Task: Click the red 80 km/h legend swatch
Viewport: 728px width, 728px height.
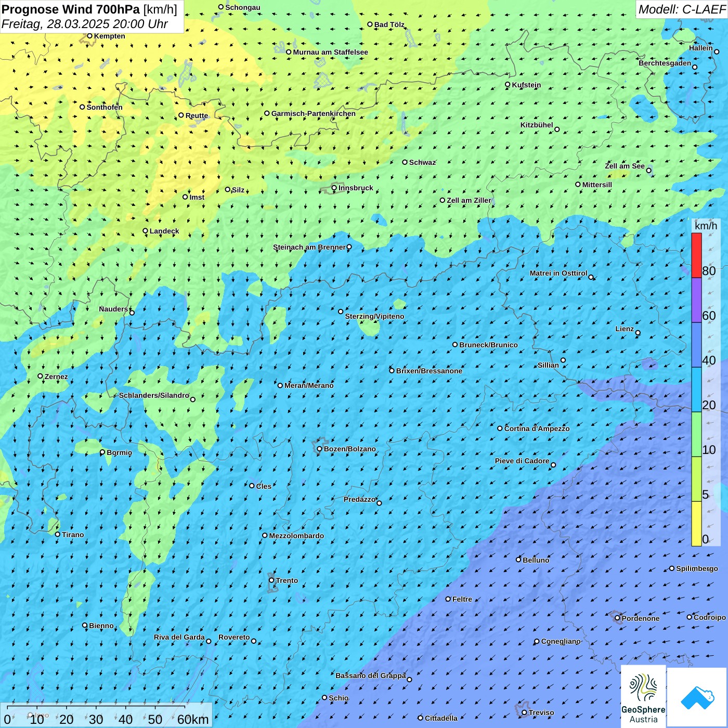Action: click(696, 255)
